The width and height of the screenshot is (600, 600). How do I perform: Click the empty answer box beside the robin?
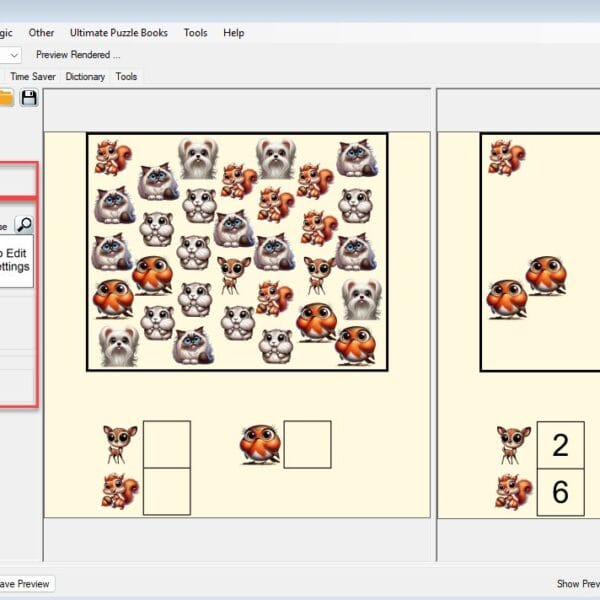[307, 445]
